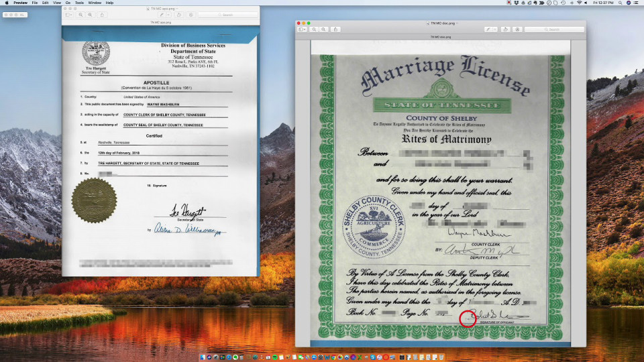
Task: Open the View menu
Action: pyautogui.click(x=57, y=3)
